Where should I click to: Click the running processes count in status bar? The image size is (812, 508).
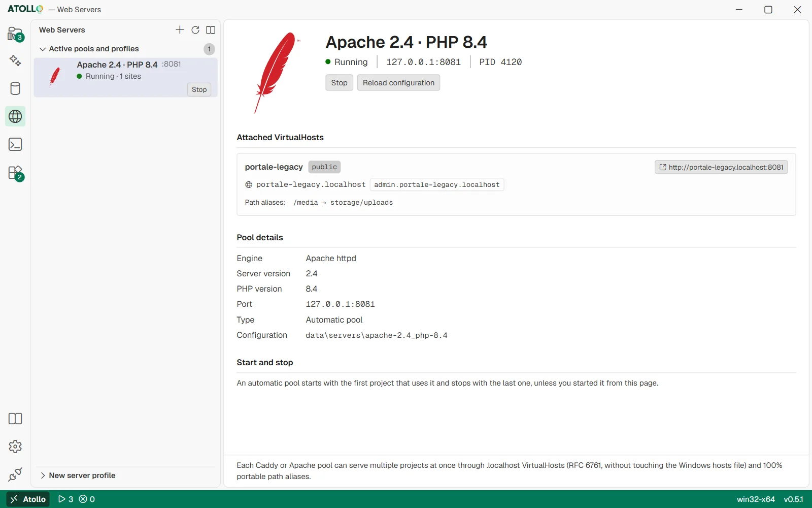coord(66,499)
